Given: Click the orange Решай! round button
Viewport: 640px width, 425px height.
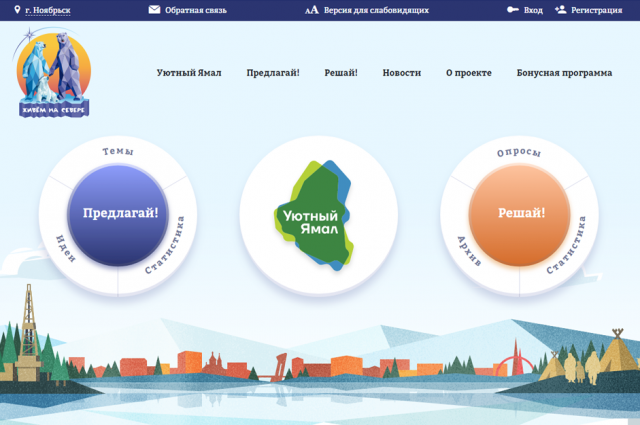Looking at the screenshot, I should click(520, 215).
